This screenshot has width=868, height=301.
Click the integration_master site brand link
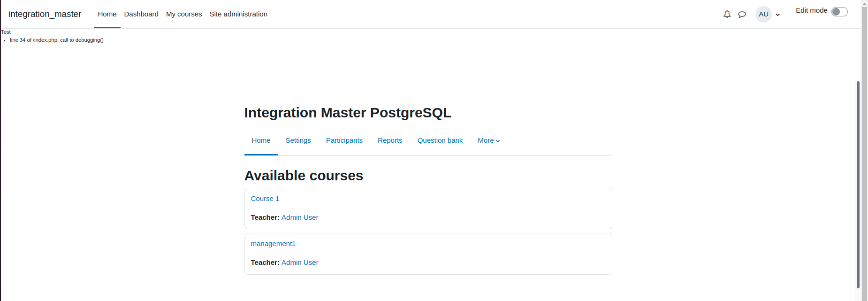[45, 14]
